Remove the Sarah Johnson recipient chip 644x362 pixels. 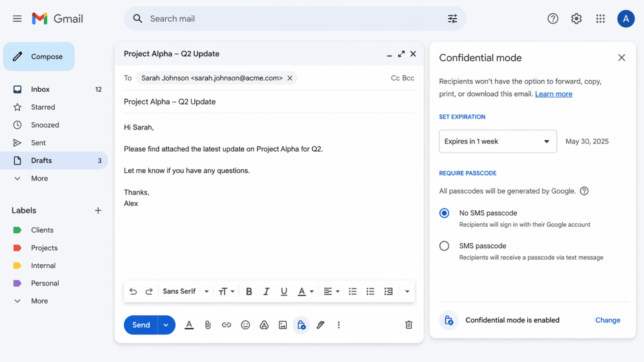click(x=290, y=78)
